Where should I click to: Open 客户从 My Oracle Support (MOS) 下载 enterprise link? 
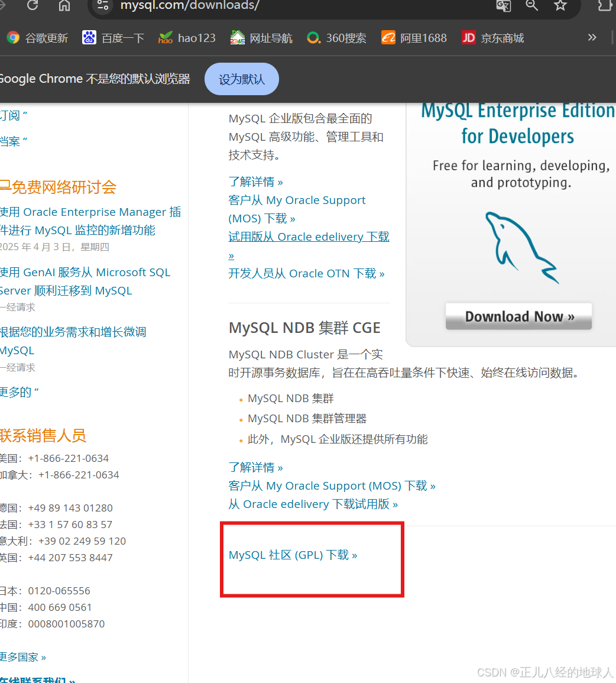click(x=297, y=209)
